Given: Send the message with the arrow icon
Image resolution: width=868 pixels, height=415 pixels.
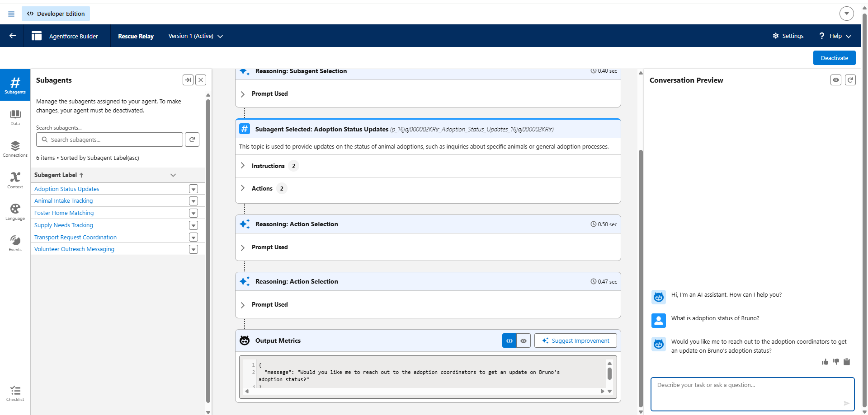Looking at the screenshot, I should coord(846,403).
